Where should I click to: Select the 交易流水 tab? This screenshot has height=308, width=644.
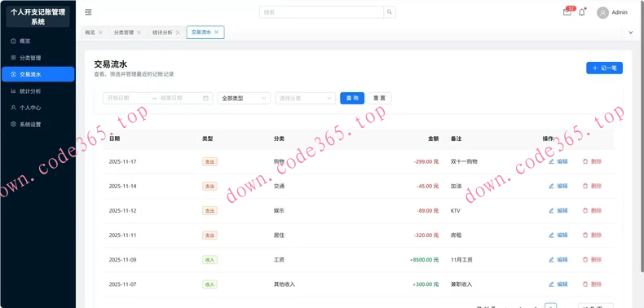click(201, 32)
